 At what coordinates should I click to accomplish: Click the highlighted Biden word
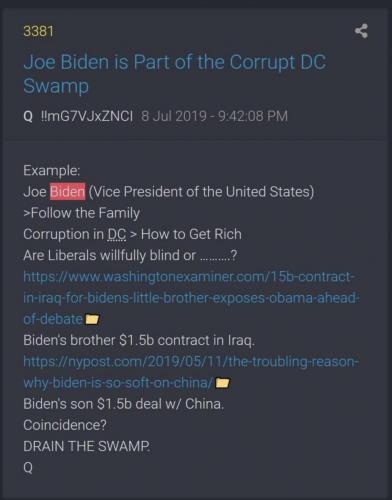point(68,192)
